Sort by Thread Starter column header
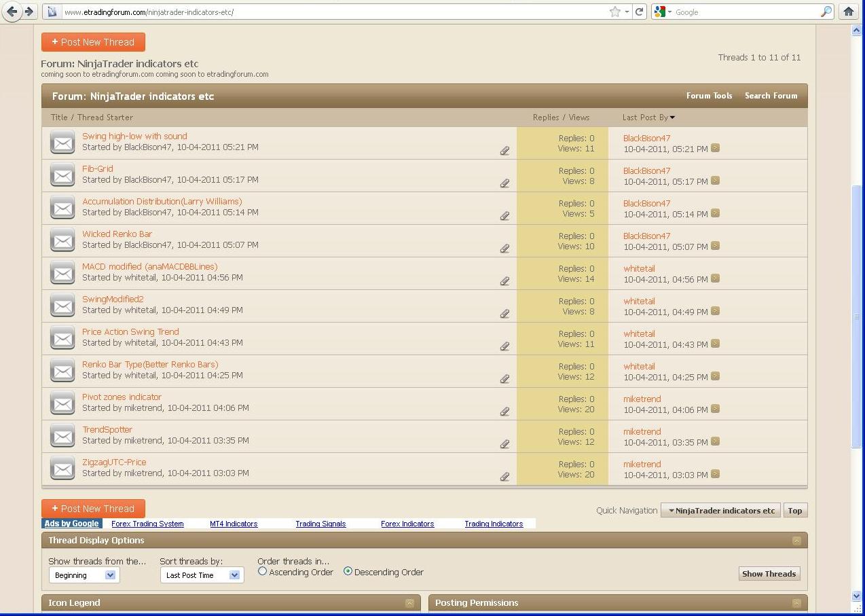Image resolution: width=865 pixels, height=616 pixels. (105, 117)
